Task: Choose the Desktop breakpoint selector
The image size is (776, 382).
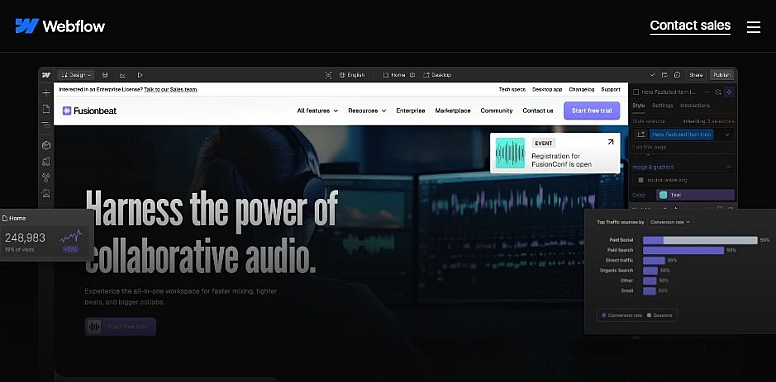Action: (x=437, y=75)
